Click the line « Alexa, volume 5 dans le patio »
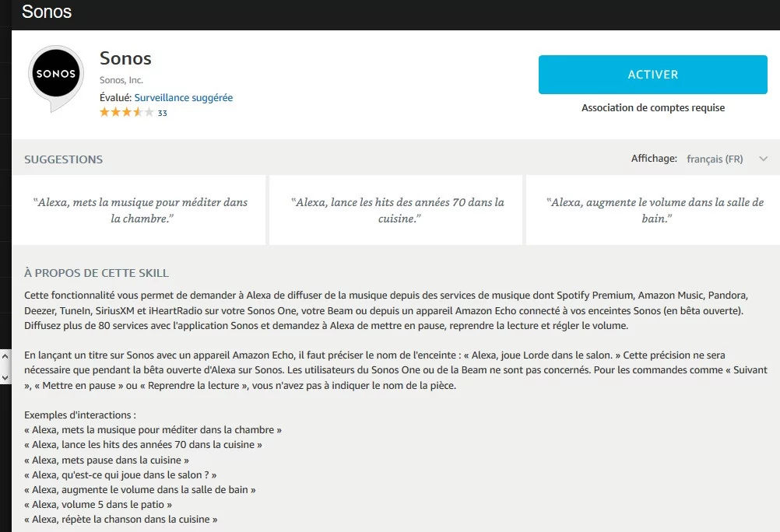The image size is (780, 532). pyautogui.click(x=98, y=504)
